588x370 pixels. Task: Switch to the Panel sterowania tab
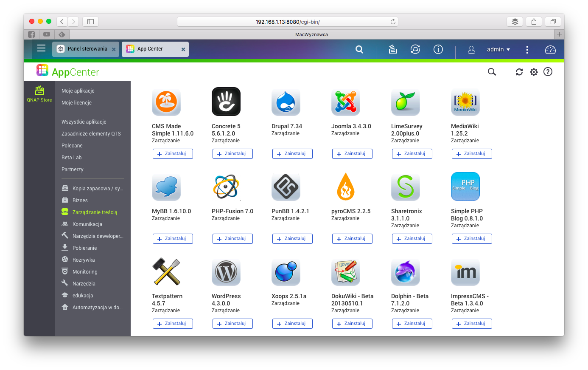click(86, 49)
